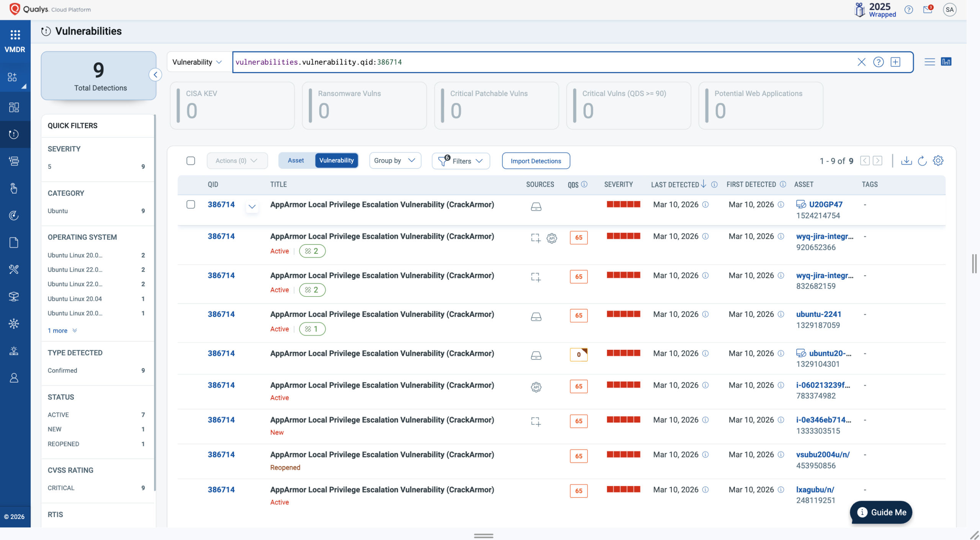The image size is (980, 540).
Task: Click the search help question icon
Action: tap(878, 62)
